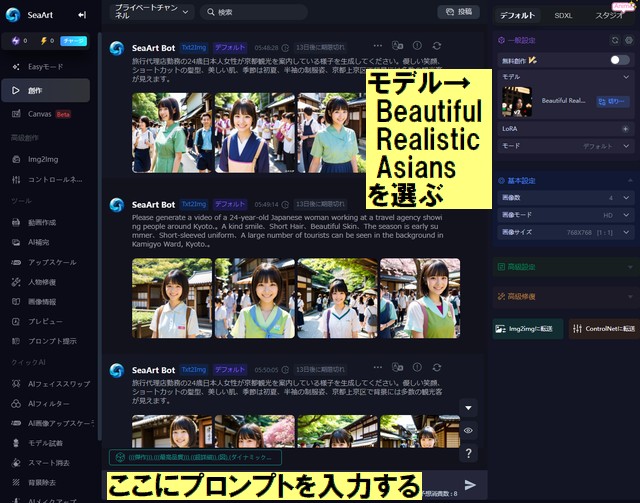This screenshot has width=640, height=503.
Task: Toggle the 無料創作 switch
Action: click(x=620, y=60)
